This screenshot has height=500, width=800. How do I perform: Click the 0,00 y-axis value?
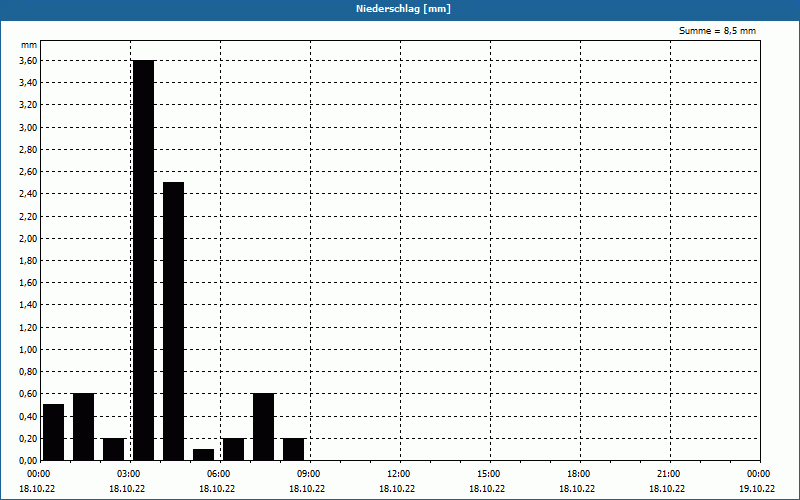tap(28, 461)
